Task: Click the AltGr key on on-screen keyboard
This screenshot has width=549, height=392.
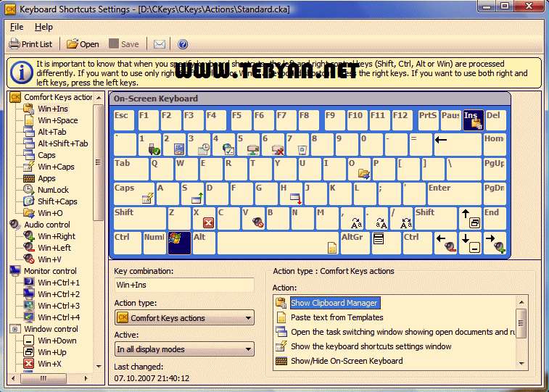Action: tap(355, 243)
